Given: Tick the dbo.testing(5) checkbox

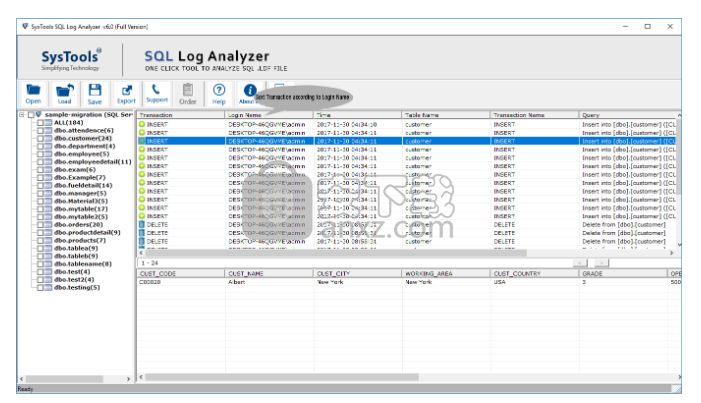Looking at the screenshot, I should (x=40, y=288).
